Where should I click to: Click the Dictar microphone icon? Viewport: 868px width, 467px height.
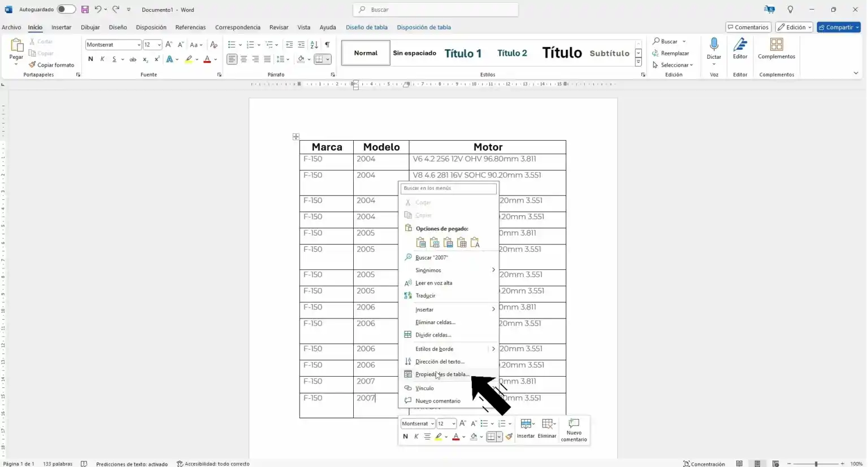pos(714,45)
